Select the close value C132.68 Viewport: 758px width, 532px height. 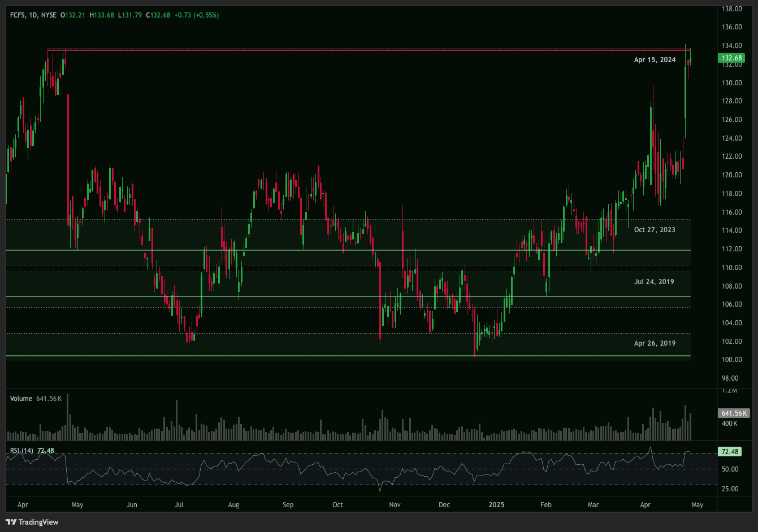[x=158, y=15]
